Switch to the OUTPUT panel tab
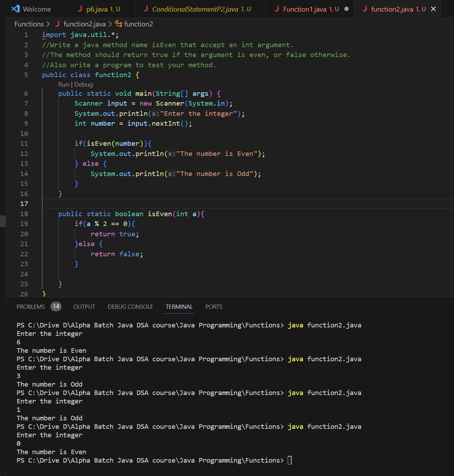The width and height of the screenshot is (454, 476). click(x=84, y=307)
